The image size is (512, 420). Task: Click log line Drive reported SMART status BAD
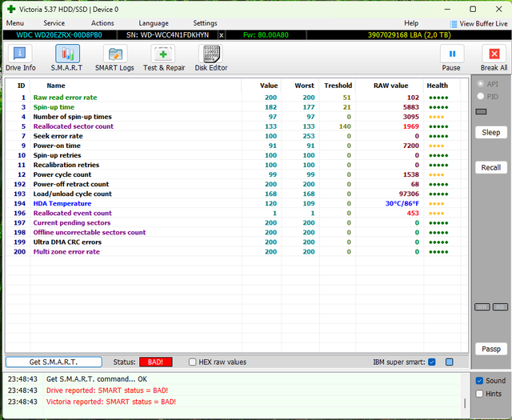click(x=107, y=390)
